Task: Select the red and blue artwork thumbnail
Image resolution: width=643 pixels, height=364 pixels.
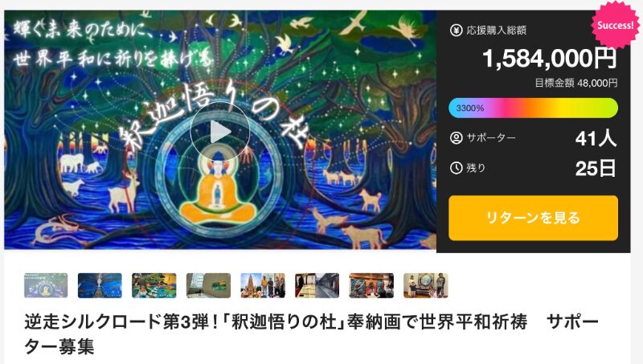Action: [x=371, y=285]
